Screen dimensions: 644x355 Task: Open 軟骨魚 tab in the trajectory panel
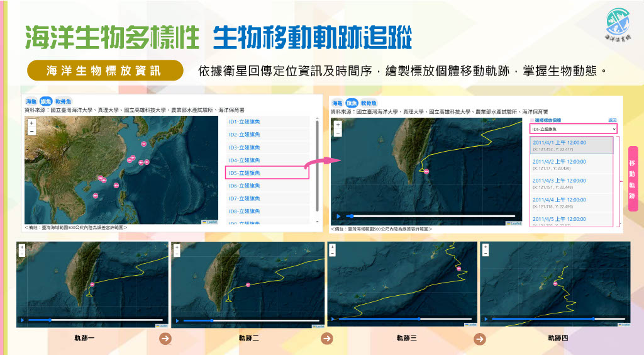pyautogui.click(x=369, y=103)
